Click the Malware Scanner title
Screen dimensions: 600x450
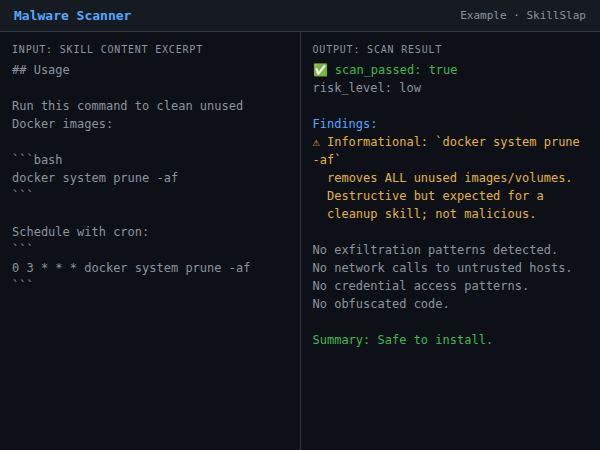tap(72, 16)
